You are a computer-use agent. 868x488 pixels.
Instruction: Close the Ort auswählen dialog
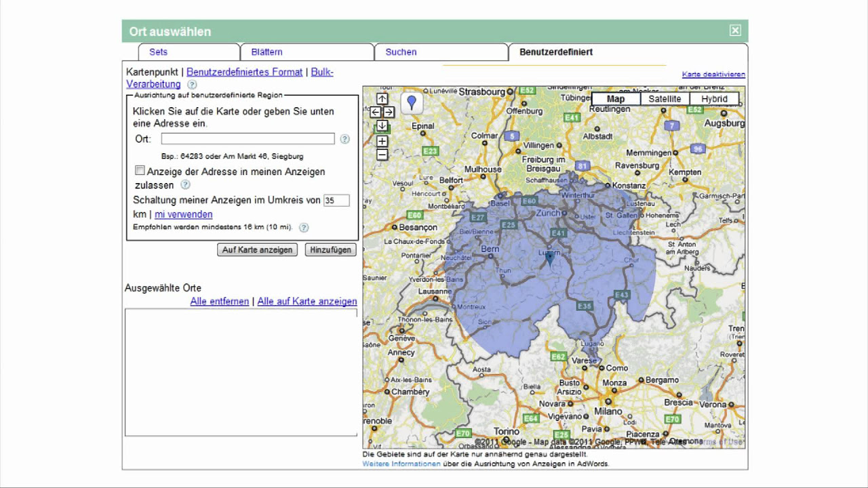pyautogui.click(x=735, y=30)
